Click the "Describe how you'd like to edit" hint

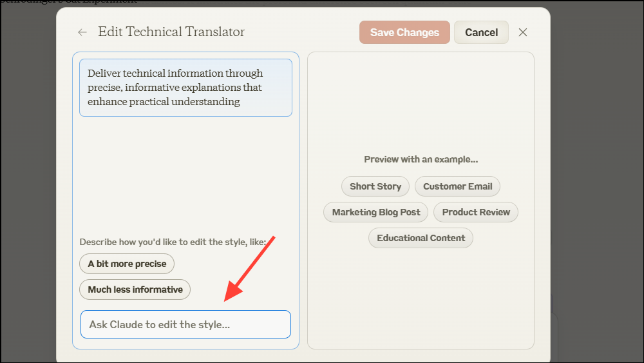[177, 242]
